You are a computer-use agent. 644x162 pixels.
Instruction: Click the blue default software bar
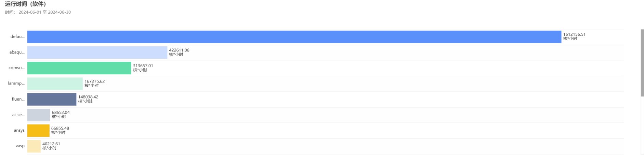294,37
